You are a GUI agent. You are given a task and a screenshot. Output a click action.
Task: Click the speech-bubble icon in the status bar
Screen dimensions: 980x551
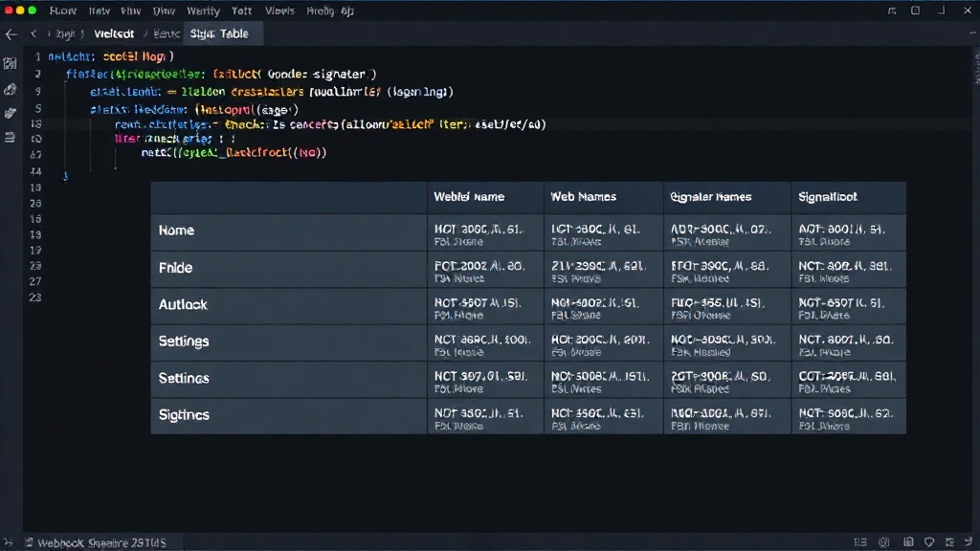click(x=929, y=542)
